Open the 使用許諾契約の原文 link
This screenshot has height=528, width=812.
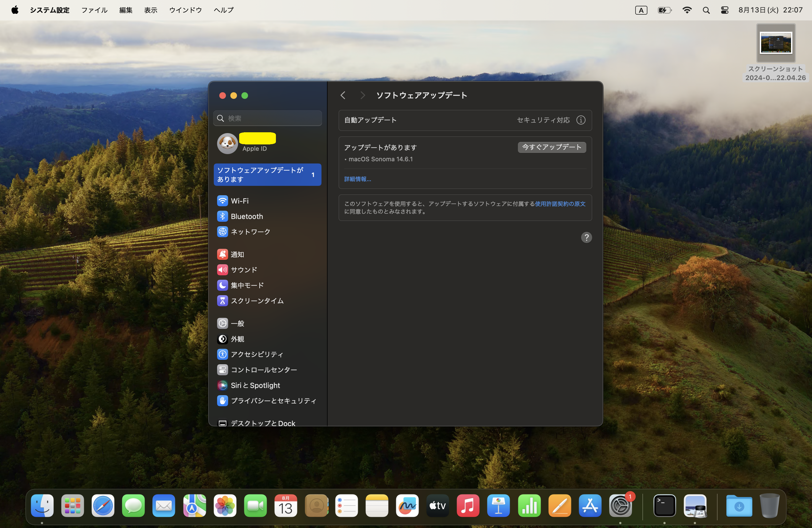click(560, 204)
